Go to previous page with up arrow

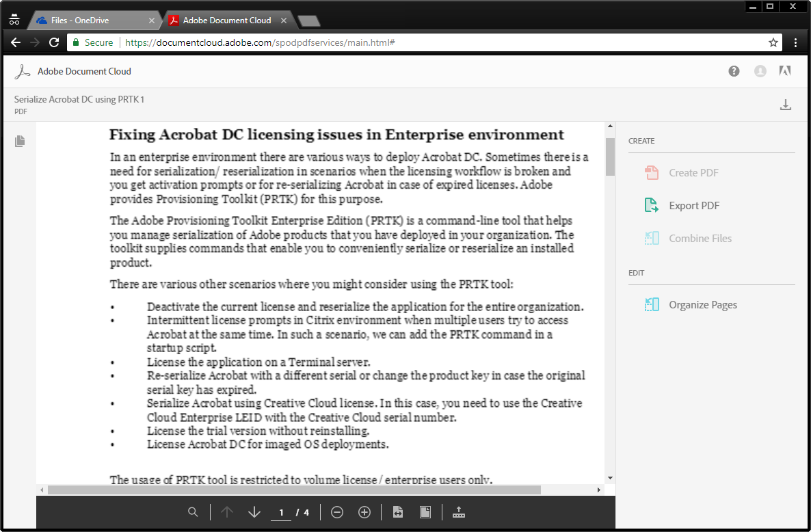(x=227, y=512)
